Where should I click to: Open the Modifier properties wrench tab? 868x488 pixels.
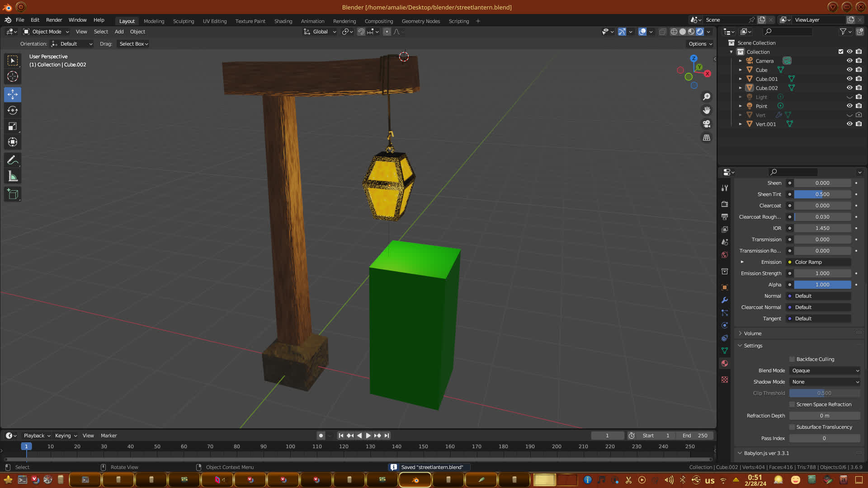725,300
